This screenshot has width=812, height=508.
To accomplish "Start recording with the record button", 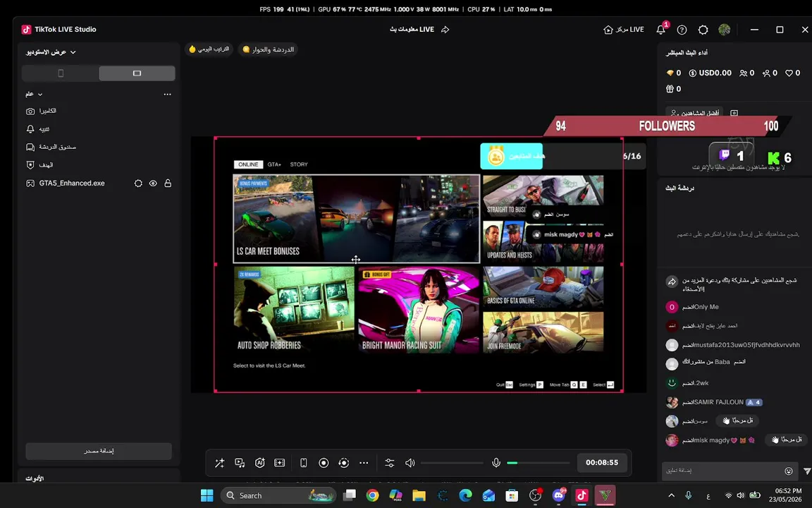I will (324, 463).
